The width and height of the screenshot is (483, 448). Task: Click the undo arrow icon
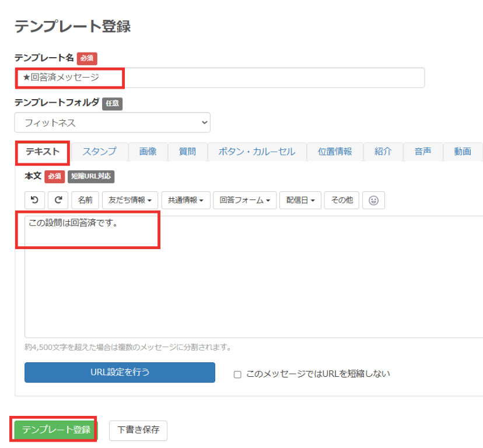tap(34, 200)
